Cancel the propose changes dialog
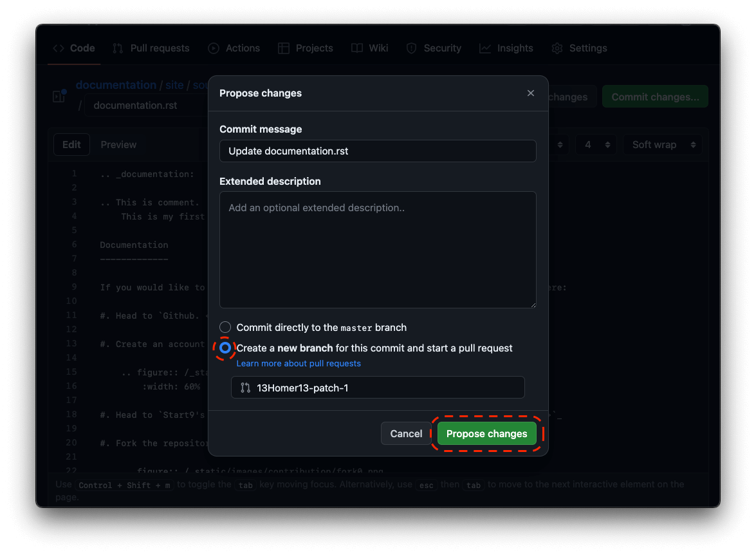 coord(406,434)
